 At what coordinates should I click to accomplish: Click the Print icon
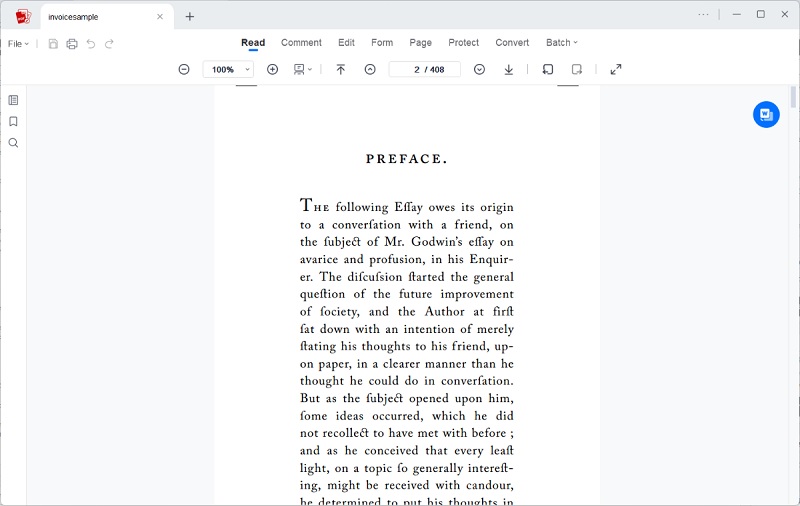[x=72, y=44]
